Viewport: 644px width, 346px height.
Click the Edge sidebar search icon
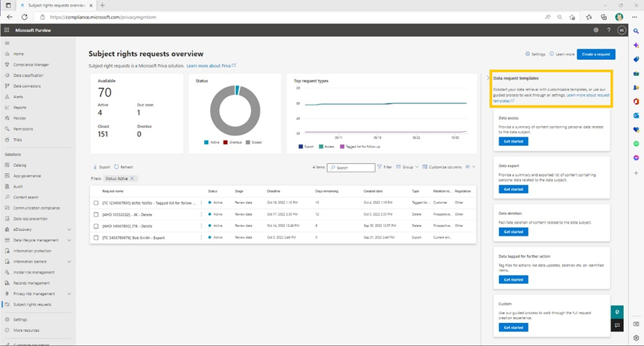636,31
